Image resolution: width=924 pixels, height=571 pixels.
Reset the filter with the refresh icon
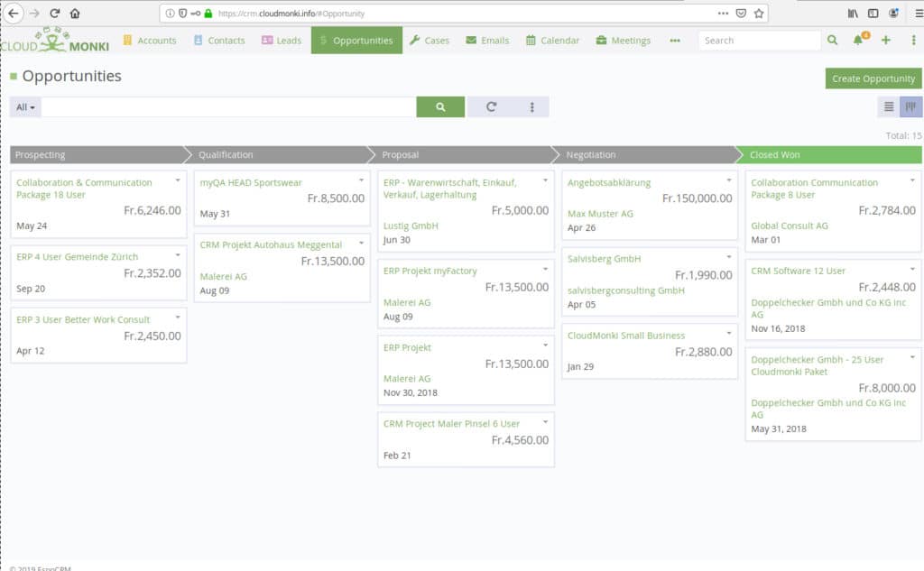491,106
